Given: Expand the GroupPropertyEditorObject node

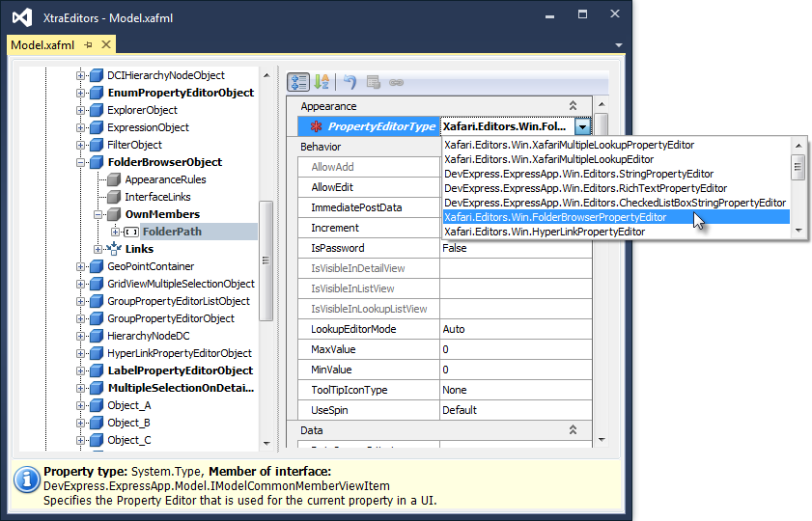Looking at the screenshot, I should pyautogui.click(x=80, y=318).
